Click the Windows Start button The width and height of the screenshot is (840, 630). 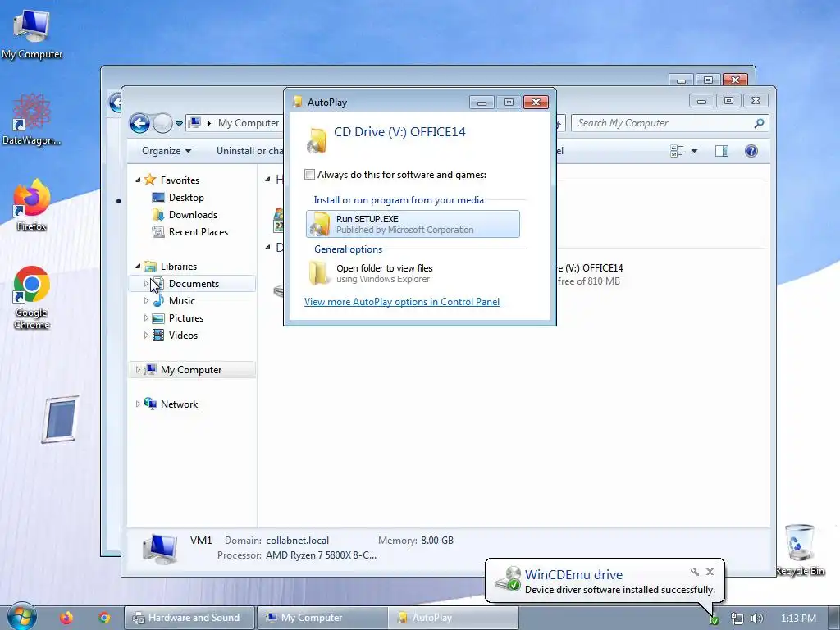tap(21, 618)
